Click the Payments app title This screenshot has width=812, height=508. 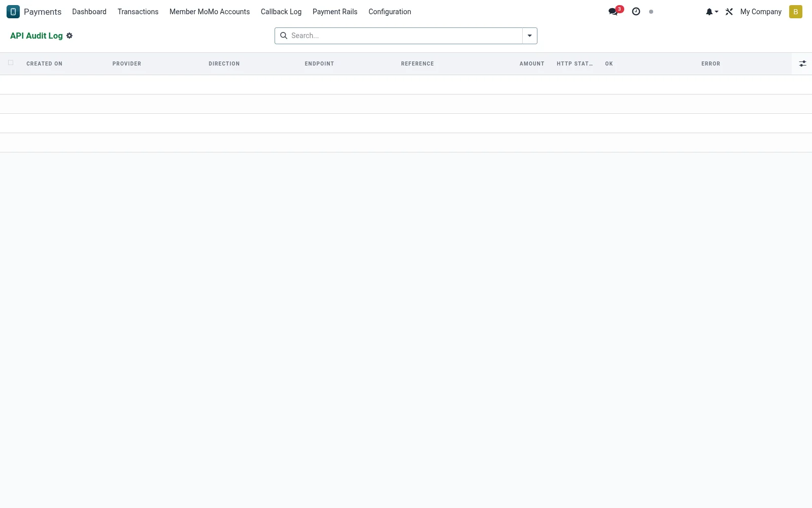43,12
